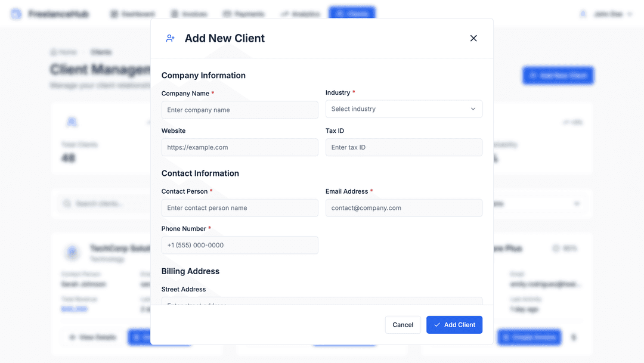
Task: Select the Tax ID input box
Action: pyautogui.click(x=404, y=148)
